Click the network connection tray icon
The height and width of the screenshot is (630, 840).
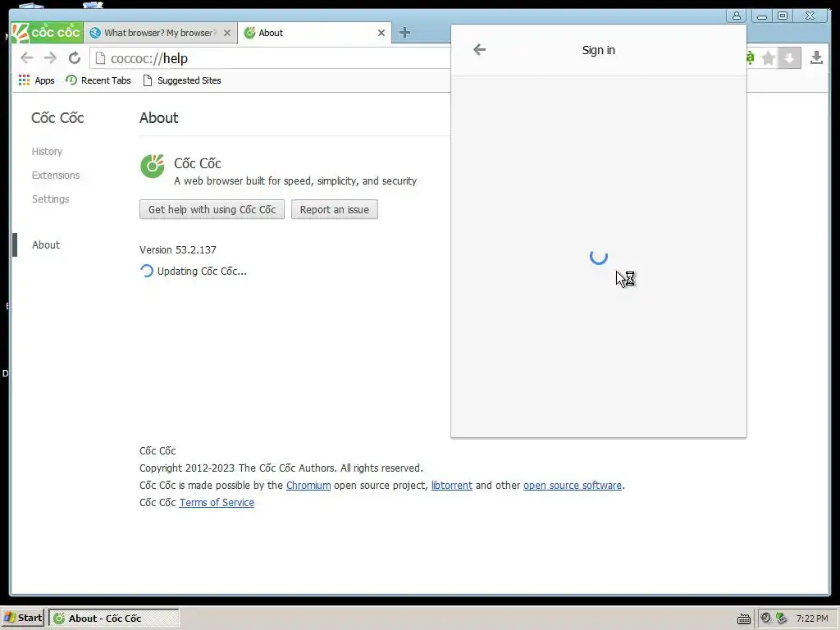click(x=781, y=619)
